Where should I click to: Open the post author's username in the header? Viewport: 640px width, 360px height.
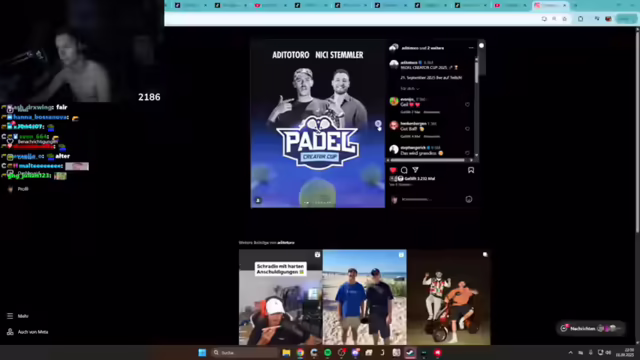pos(409,48)
